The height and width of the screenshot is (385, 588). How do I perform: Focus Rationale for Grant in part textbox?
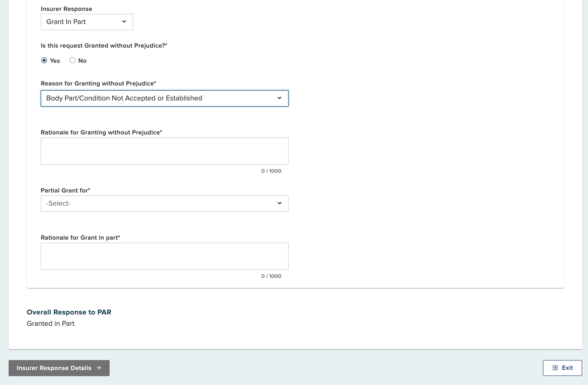pyautogui.click(x=164, y=256)
